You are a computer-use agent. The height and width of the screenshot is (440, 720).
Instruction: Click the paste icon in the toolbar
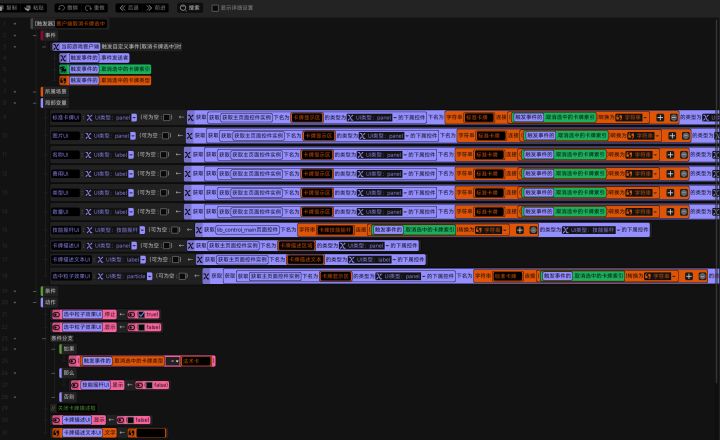pyautogui.click(x=27, y=8)
